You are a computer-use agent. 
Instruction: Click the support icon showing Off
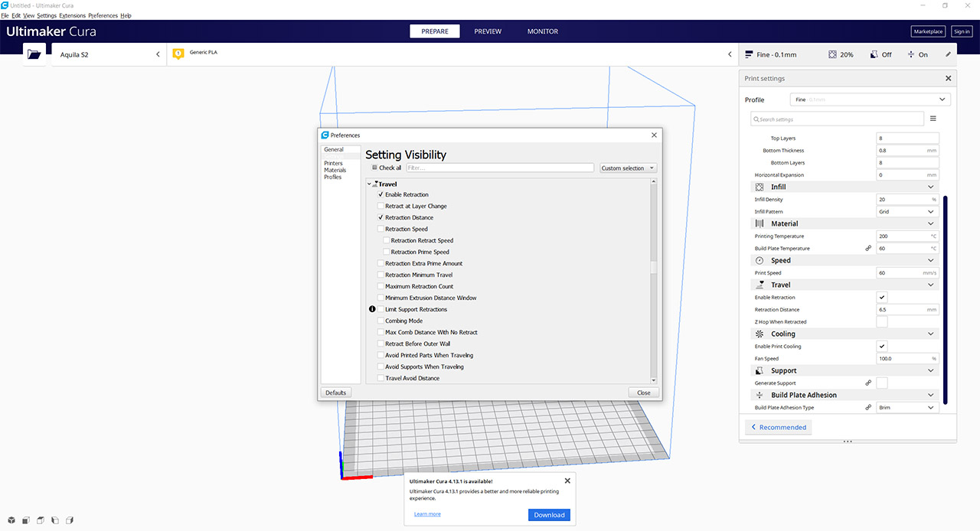coord(874,54)
